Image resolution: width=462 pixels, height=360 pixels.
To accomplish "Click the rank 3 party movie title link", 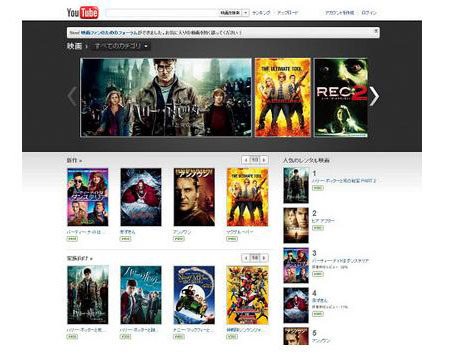I will coord(340,261).
